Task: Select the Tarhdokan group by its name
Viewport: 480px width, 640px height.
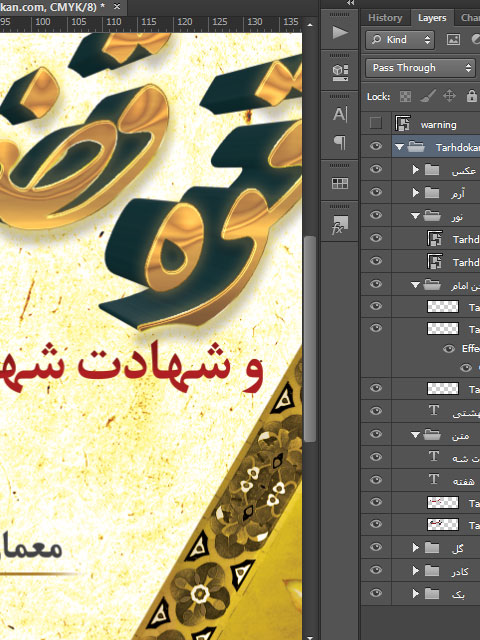Action: pos(457,147)
